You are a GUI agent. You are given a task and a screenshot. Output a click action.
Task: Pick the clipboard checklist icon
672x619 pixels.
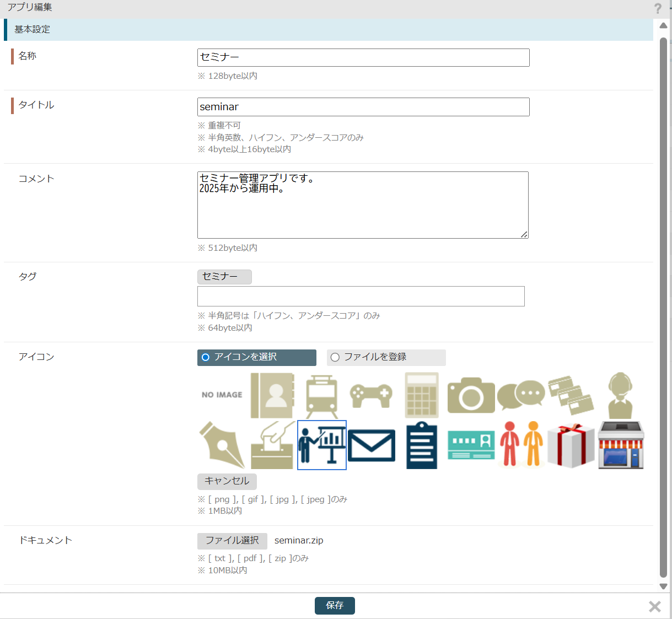coord(422,445)
